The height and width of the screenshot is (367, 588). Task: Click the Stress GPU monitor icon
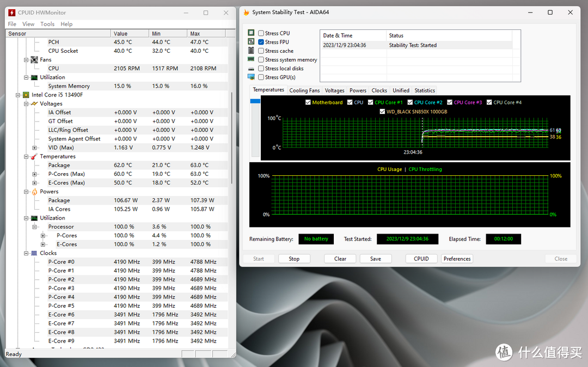point(251,77)
